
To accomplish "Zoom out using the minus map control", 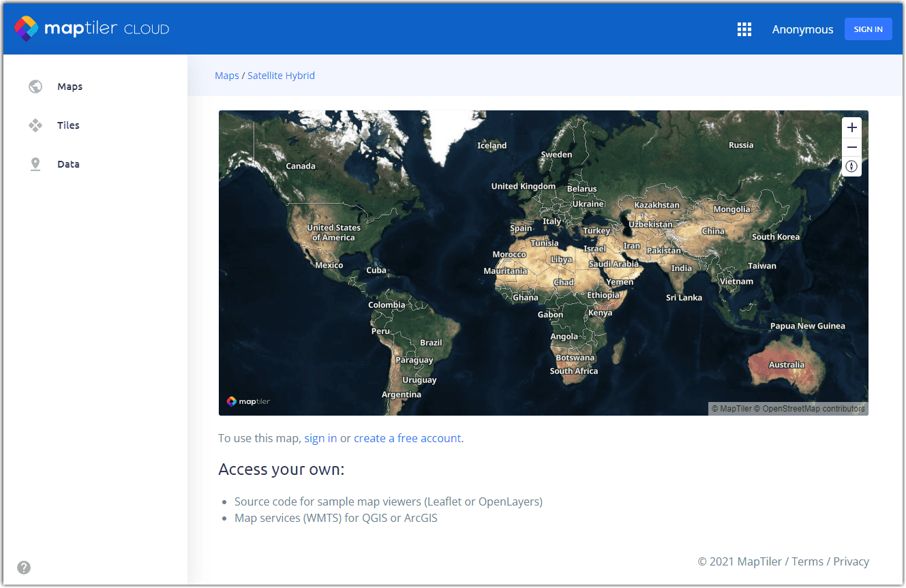I will coord(851,146).
